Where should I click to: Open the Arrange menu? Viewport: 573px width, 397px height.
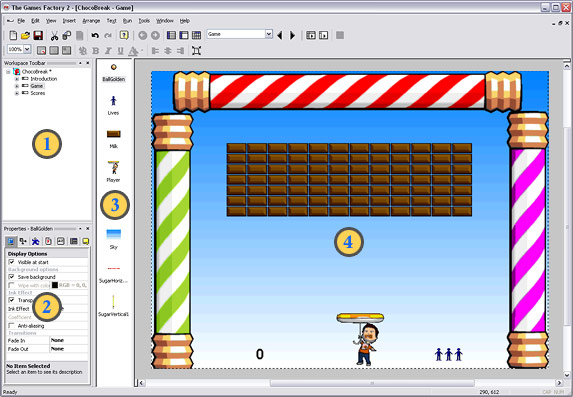tap(91, 21)
